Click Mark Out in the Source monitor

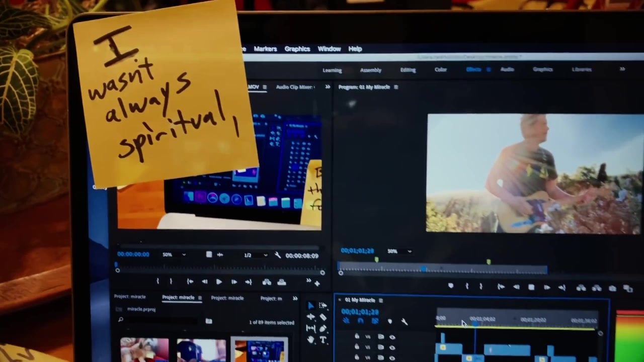(x=171, y=282)
